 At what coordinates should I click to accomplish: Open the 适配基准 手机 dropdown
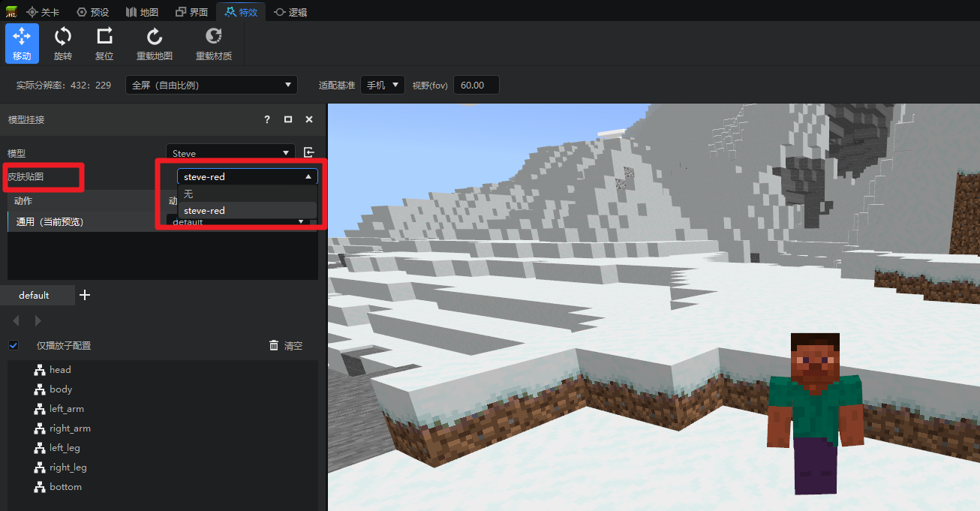pos(383,86)
